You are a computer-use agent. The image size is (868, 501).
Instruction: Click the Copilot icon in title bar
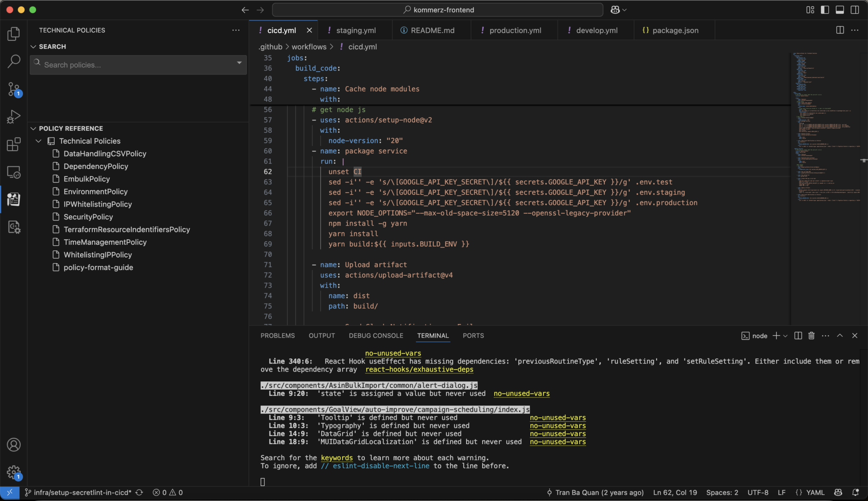[x=615, y=10]
